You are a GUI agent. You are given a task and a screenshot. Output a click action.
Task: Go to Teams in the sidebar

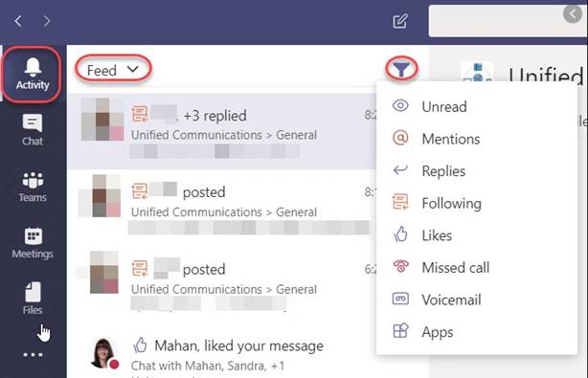pos(33,187)
